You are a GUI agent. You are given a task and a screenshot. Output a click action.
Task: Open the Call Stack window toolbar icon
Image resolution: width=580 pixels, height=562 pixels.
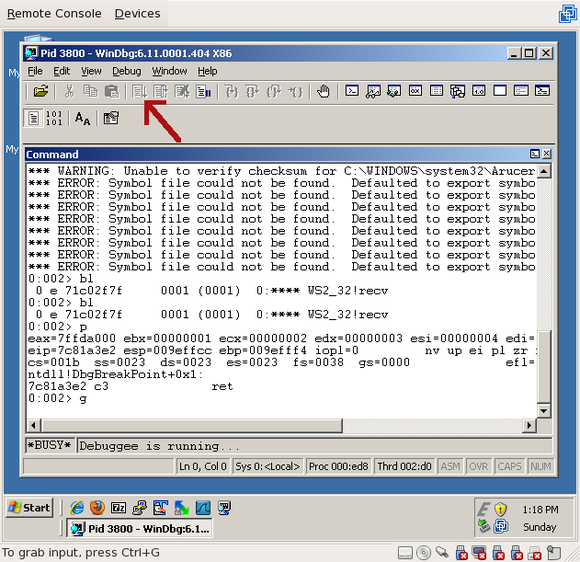pos(458,91)
